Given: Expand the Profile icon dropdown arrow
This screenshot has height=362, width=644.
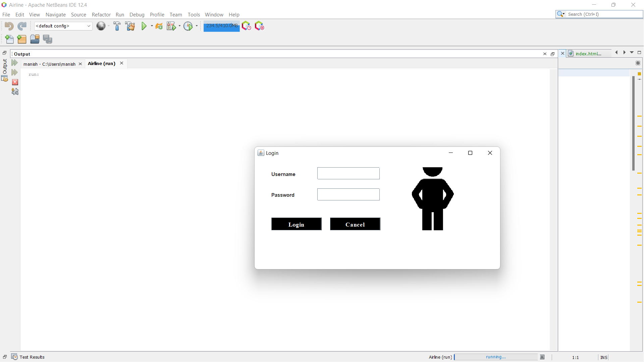Looking at the screenshot, I should pos(197,26).
